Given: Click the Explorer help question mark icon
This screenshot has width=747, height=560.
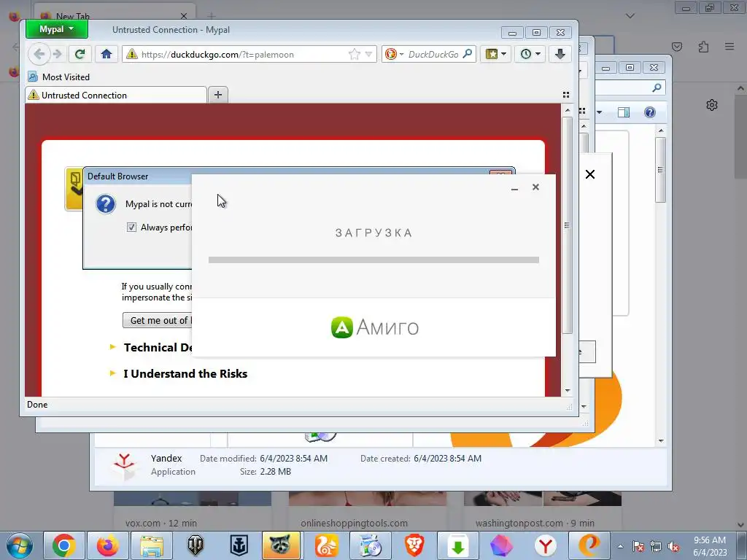Looking at the screenshot, I should click(650, 112).
